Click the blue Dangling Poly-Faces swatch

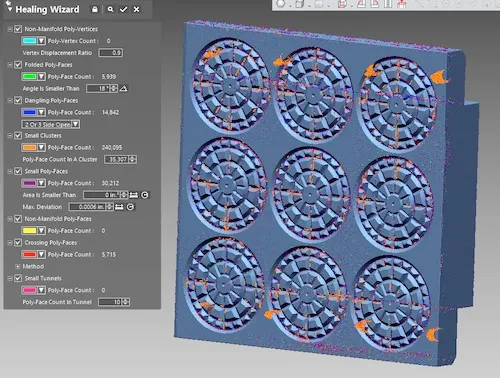29,112
